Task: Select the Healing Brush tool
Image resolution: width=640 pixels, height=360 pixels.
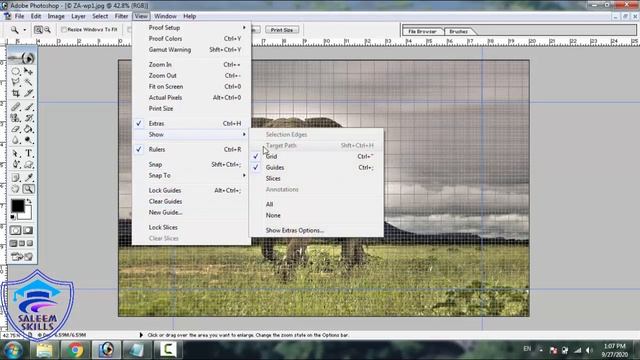Action: [x=16, y=107]
